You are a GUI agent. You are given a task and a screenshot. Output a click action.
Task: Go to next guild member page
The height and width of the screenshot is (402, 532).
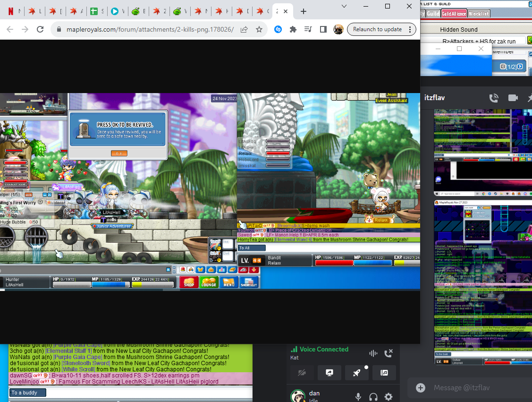(x=520, y=67)
